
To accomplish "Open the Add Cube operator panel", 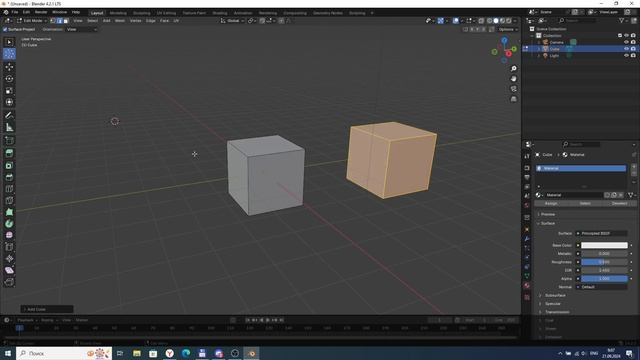I will (x=47, y=309).
